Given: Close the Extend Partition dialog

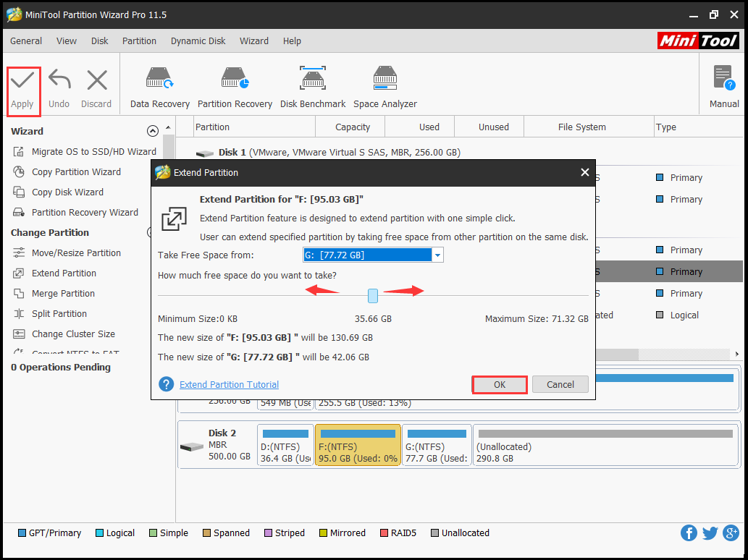Looking at the screenshot, I should click(x=585, y=172).
